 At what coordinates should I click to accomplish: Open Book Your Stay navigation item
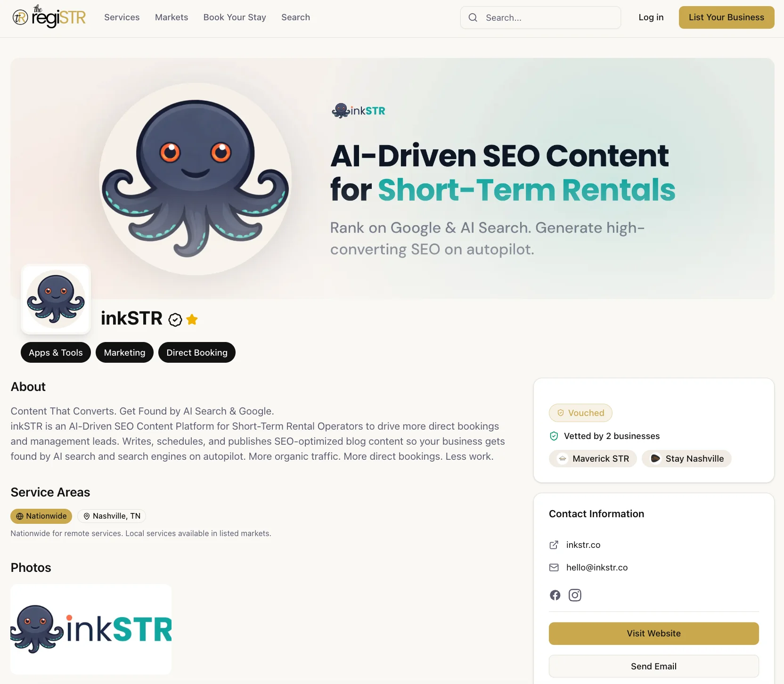click(235, 17)
